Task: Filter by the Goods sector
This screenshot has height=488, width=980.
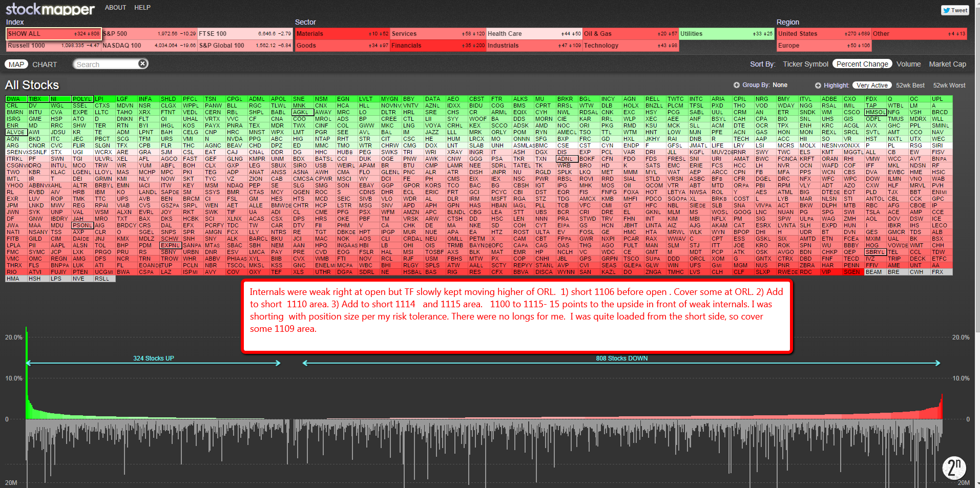Action: 342,46
